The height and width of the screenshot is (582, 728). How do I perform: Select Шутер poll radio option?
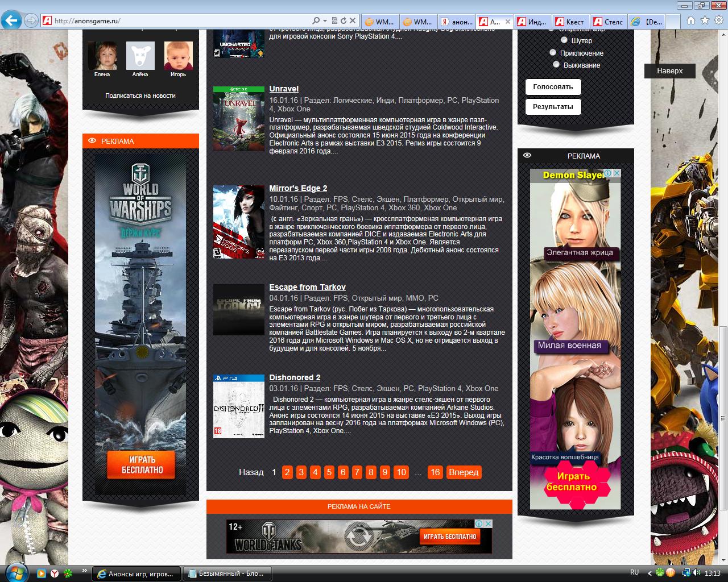click(564, 40)
